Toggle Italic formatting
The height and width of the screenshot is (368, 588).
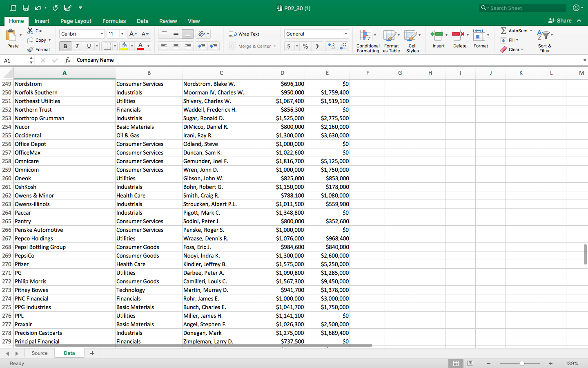click(x=77, y=46)
